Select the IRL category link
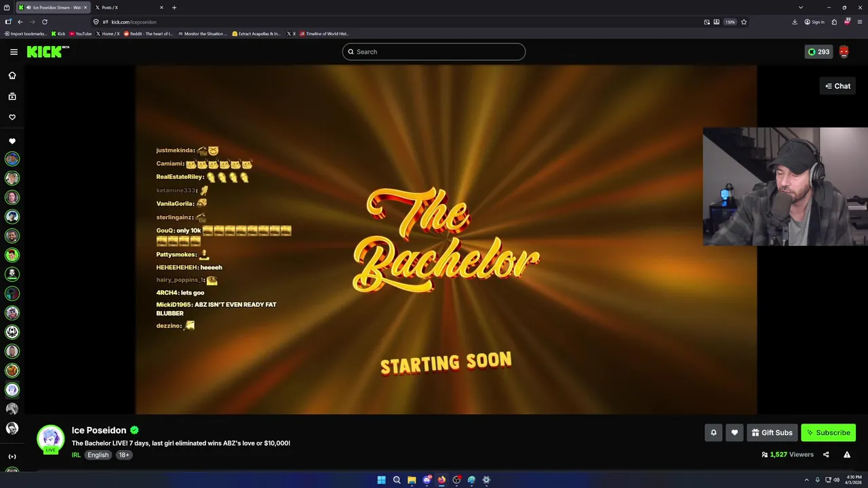 pyautogui.click(x=76, y=455)
